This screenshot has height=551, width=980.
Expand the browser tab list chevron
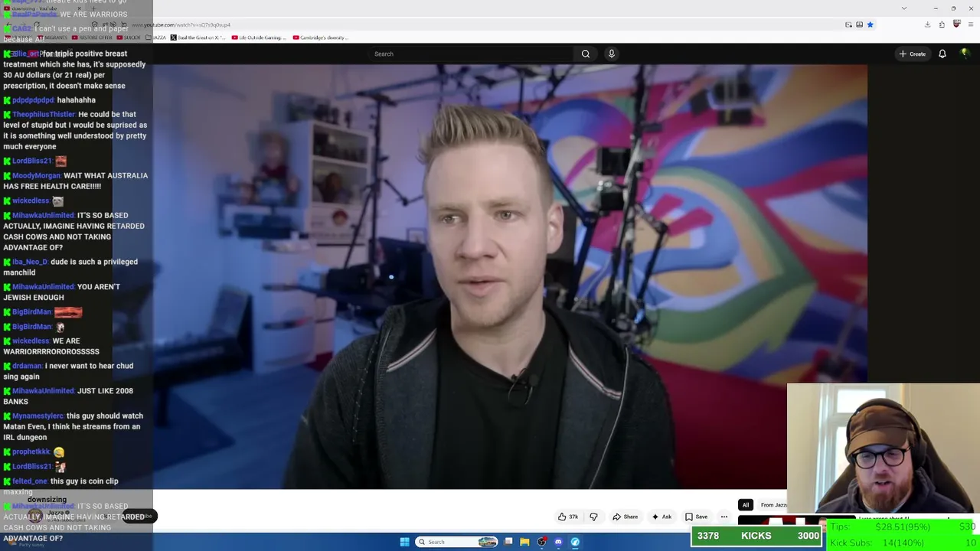(x=904, y=8)
